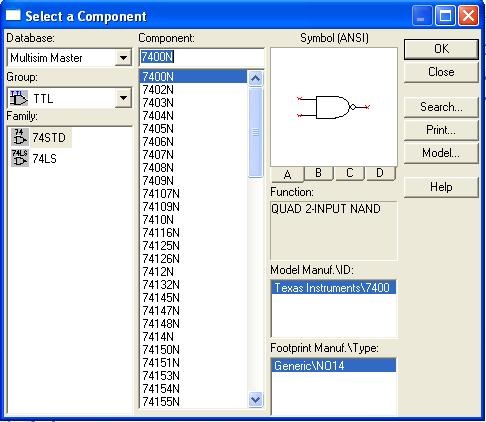This screenshot has height=422, width=486.
Task: Click the component list scrollbar thumb
Action: click(x=256, y=132)
